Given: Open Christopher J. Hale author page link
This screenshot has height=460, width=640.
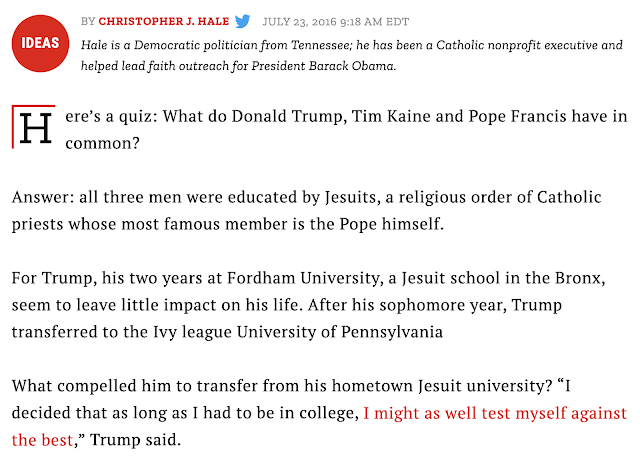Looking at the screenshot, I should (x=164, y=21).
